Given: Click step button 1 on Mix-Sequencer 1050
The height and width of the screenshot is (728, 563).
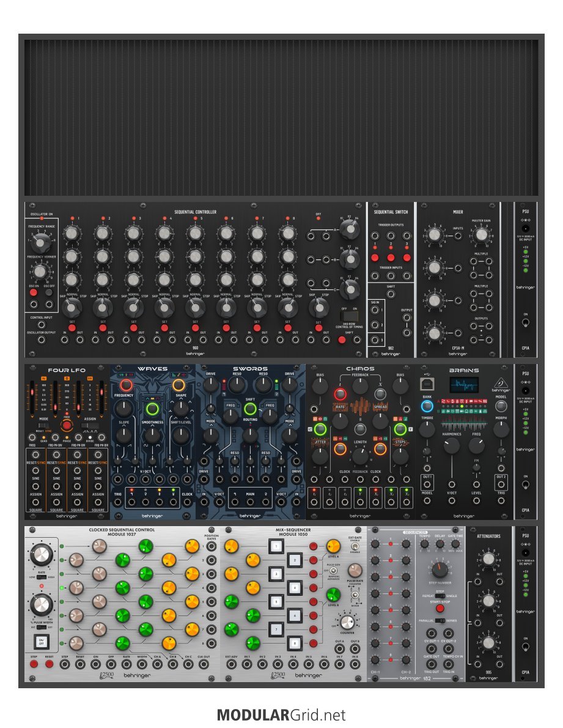Looking at the screenshot, I should (x=276, y=546).
